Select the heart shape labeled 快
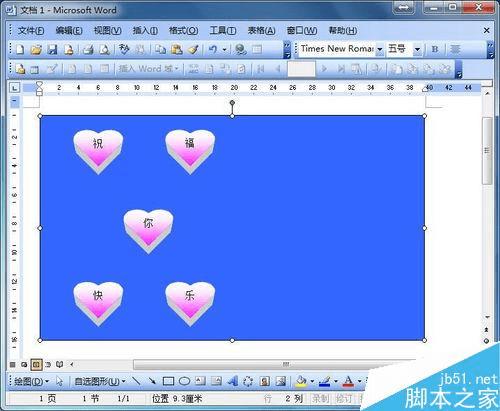The image size is (500, 411). pyautogui.click(x=98, y=304)
